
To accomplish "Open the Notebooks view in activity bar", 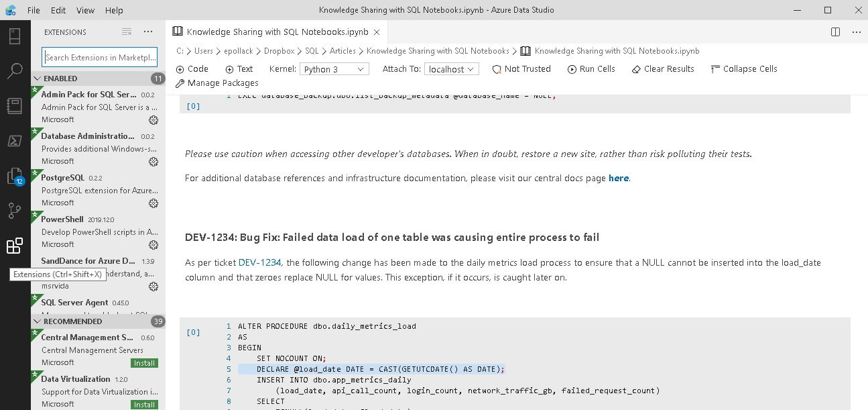I will coord(15,106).
